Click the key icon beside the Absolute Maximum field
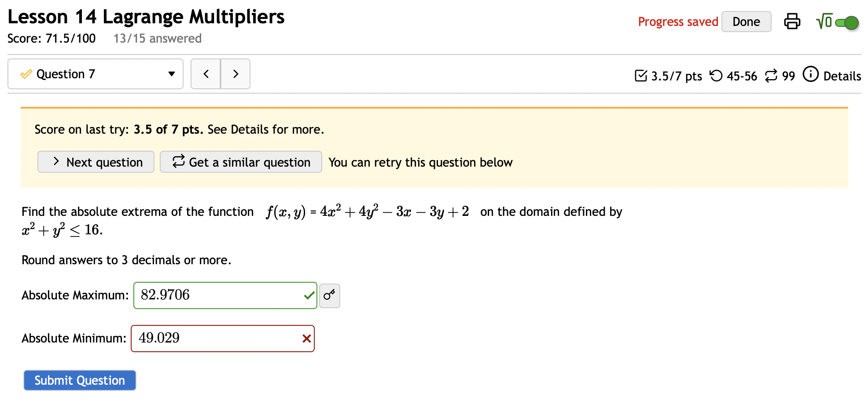This screenshot has height=408, width=868. [330, 296]
